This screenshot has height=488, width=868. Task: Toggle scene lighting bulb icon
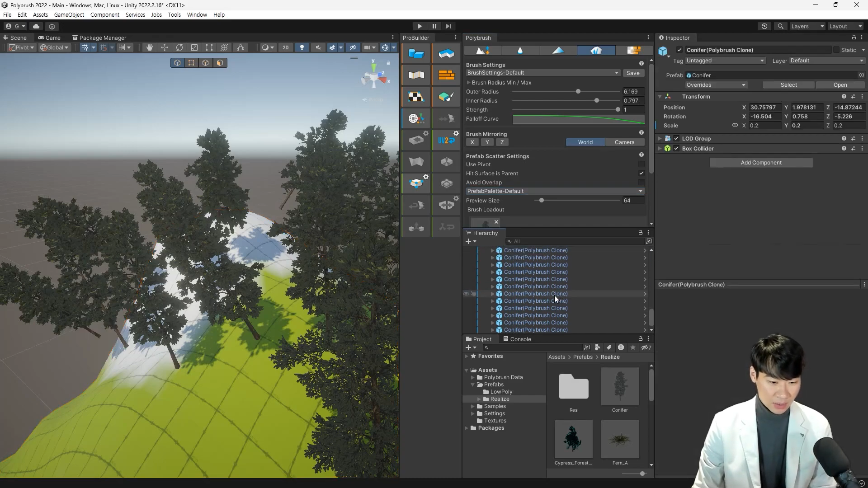[x=302, y=47]
